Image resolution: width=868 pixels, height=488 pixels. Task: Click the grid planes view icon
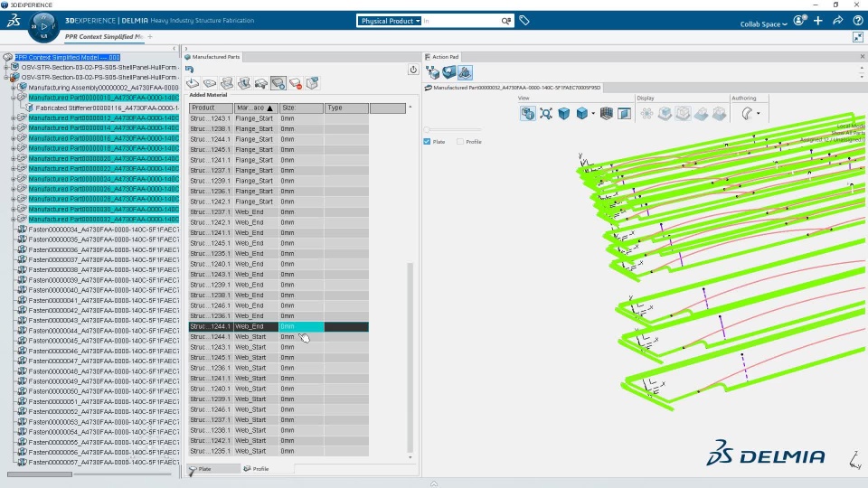(606, 114)
